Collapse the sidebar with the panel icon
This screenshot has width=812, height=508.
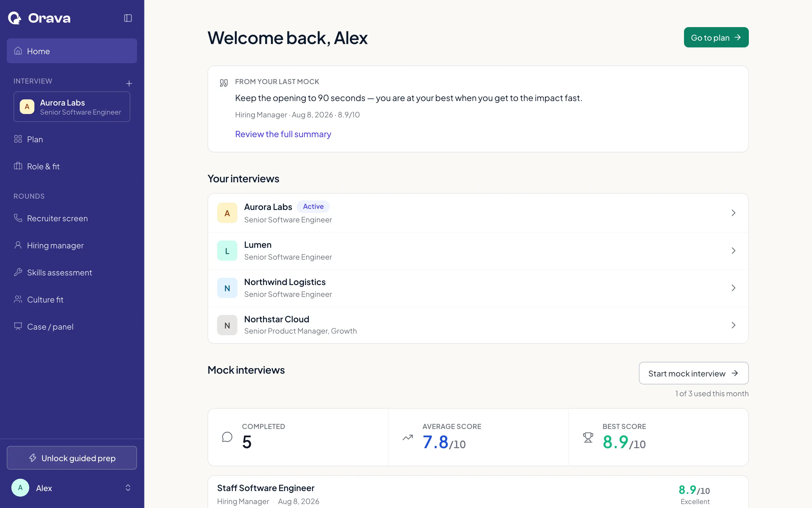(128, 18)
